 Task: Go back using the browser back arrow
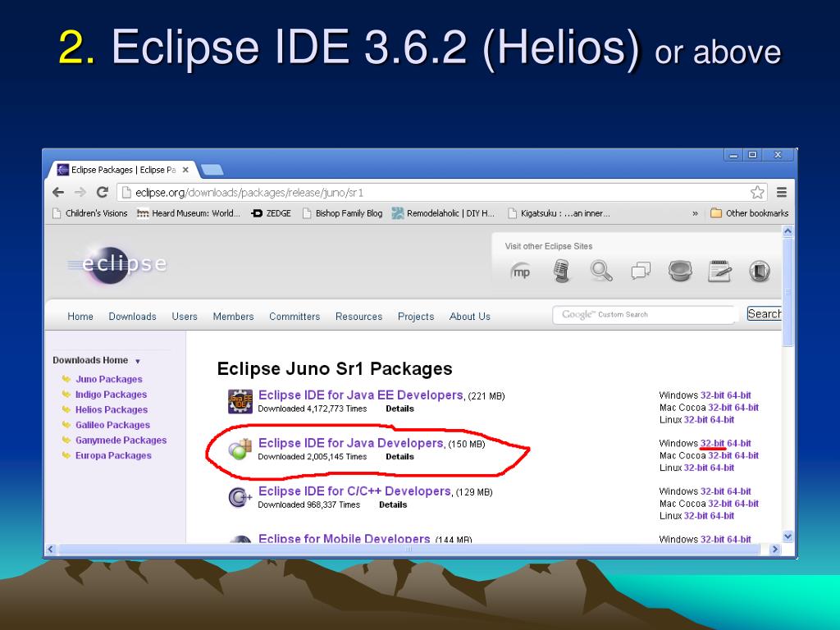click(x=58, y=192)
